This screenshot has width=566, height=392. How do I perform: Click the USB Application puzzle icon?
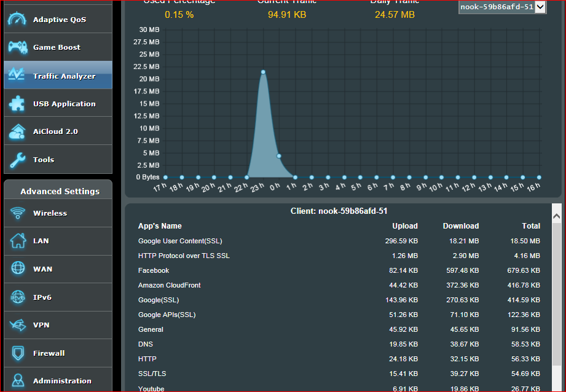click(x=17, y=104)
